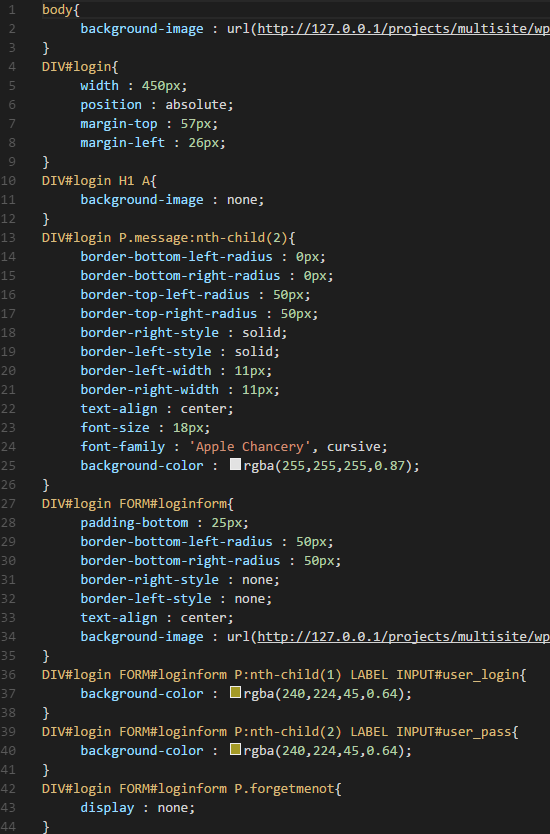Click the 'font-family' property
The width and height of the screenshot is (550, 834).
coord(122,447)
